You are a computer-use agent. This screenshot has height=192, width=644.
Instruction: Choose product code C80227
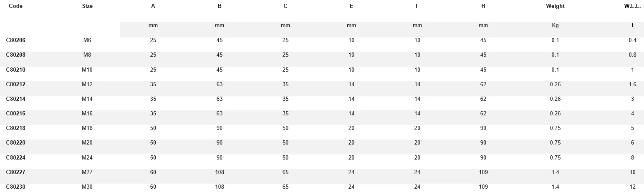[15, 172]
